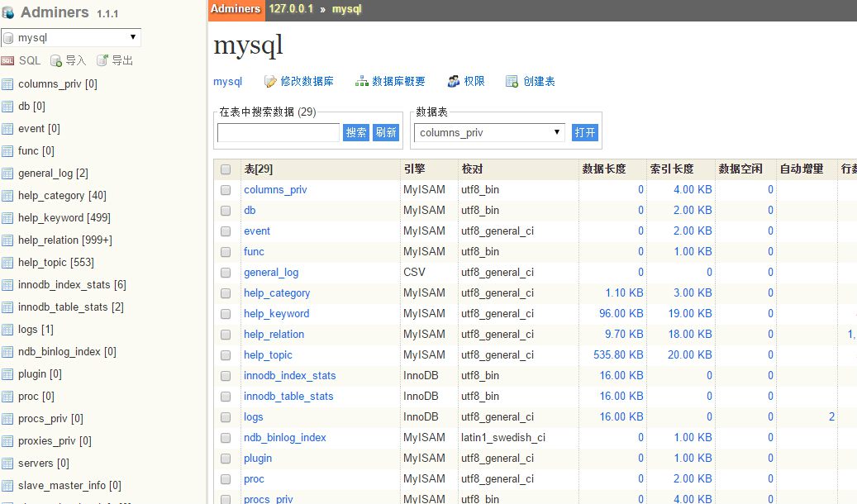The image size is (857, 504).
Task: Open proxies_priv [0] in the sidebar
Action: 55,441
